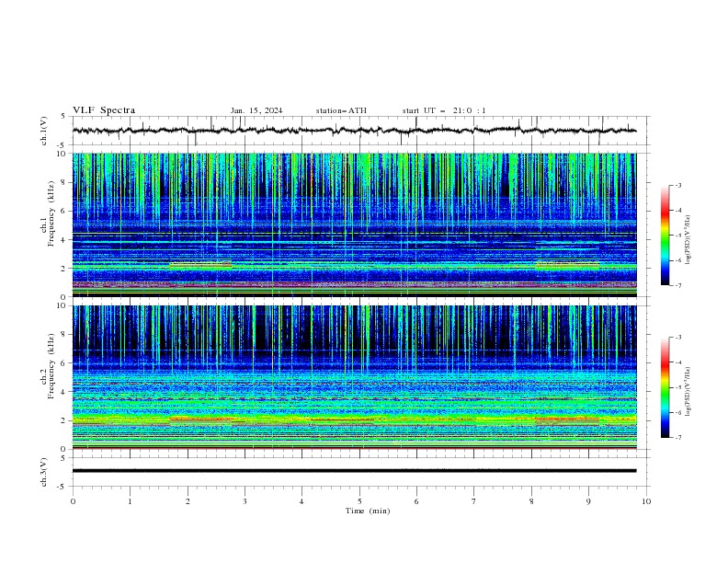Click the log(PSD) label beside ch.2 color bar
Screen dimensions: 728x563
(688, 391)
